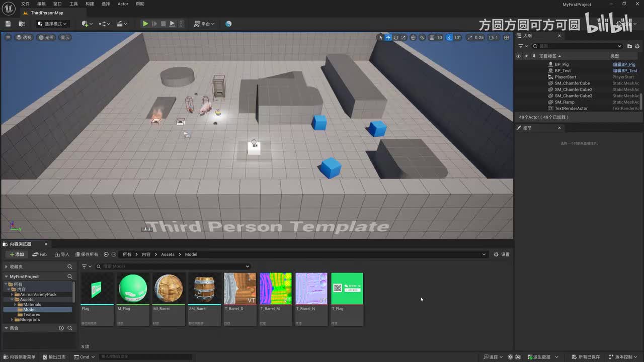Adjust camera speed button showing 1
The height and width of the screenshot is (362, 644).
[x=494, y=37]
